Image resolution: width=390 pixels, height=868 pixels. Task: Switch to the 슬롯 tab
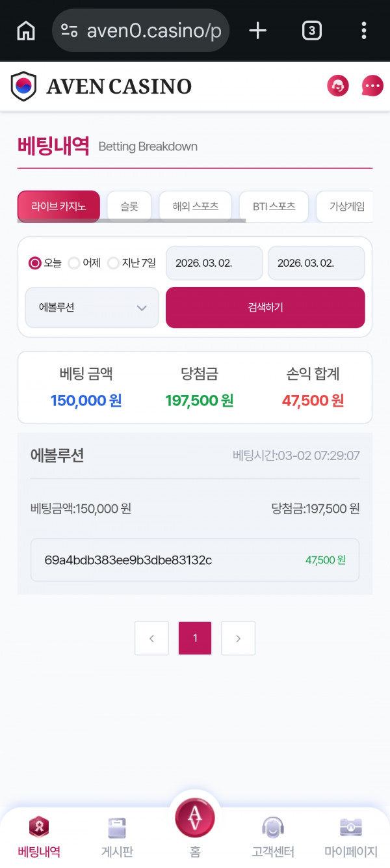(x=129, y=206)
